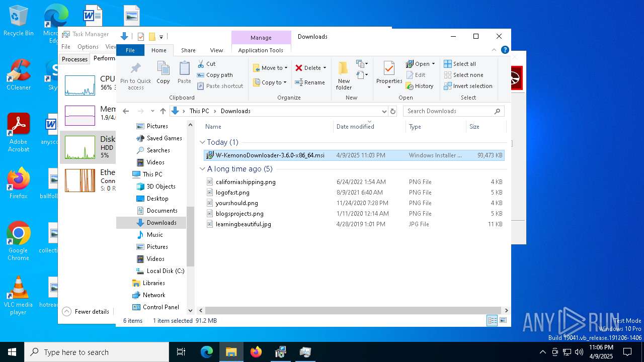Screen dimensions: 644x362
Task: Select learningbeautiful.jpg file
Action: tap(354, 224)
